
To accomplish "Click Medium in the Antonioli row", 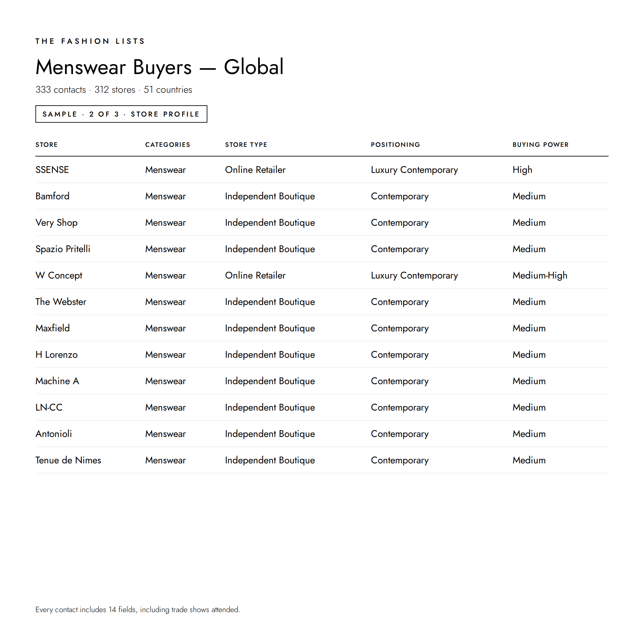I will coord(529,434).
